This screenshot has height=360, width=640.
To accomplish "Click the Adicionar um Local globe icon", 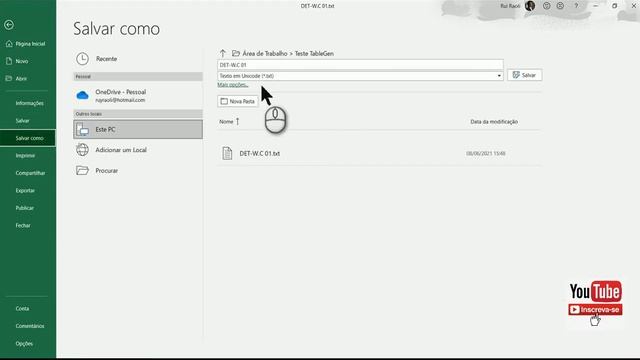I will [x=82, y=150].
